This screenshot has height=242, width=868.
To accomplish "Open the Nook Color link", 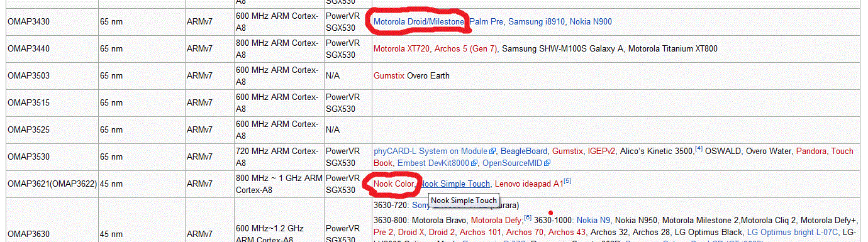I will pyautogui.click(x=394, y=184).
